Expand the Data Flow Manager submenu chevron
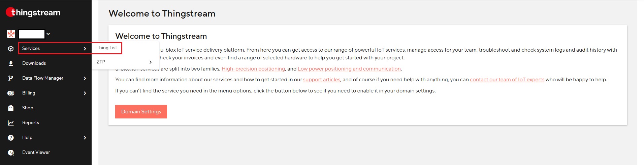Viewport: 644px width, 165px height. (x=85, y=78)
